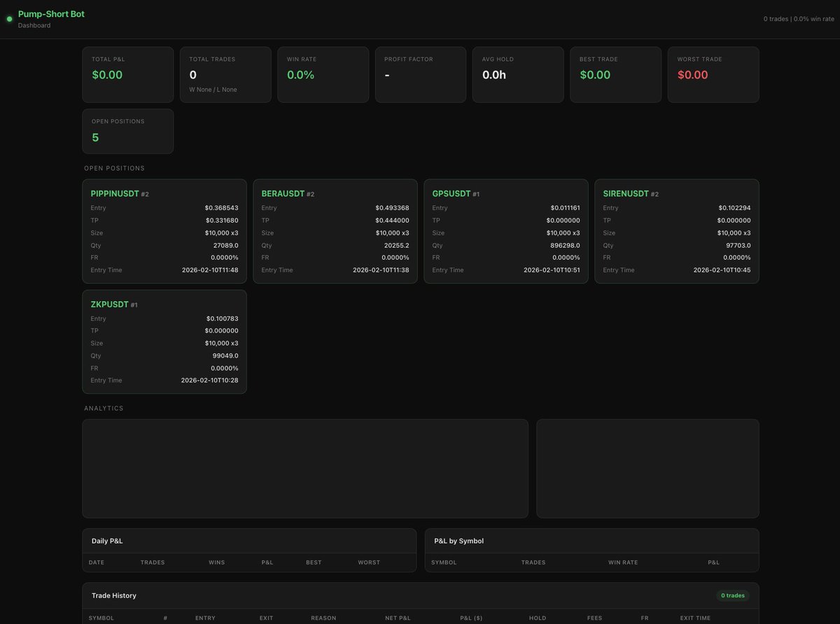Click the Open Positions count card

[127, 131]
